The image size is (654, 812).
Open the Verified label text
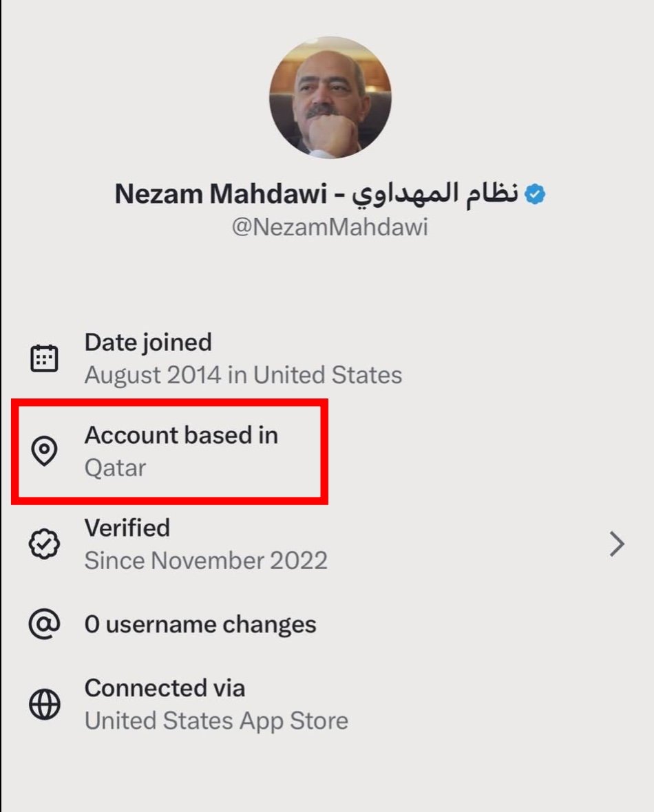(x=127, y=528)
